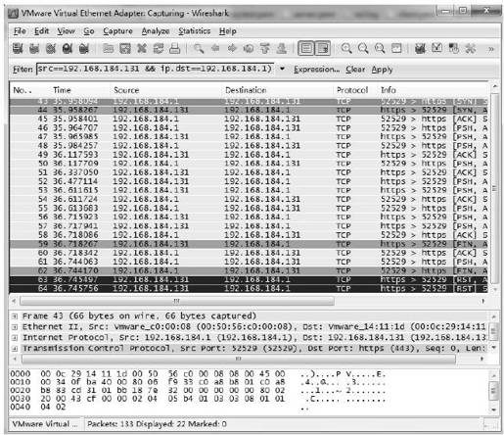Click the Filter: label button
The height and width of the screenshot is (435, 504).
23,70
